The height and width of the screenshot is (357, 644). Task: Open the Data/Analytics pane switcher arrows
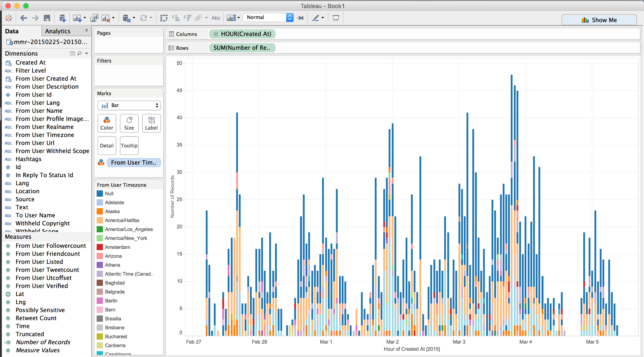[x=87, y=30]
